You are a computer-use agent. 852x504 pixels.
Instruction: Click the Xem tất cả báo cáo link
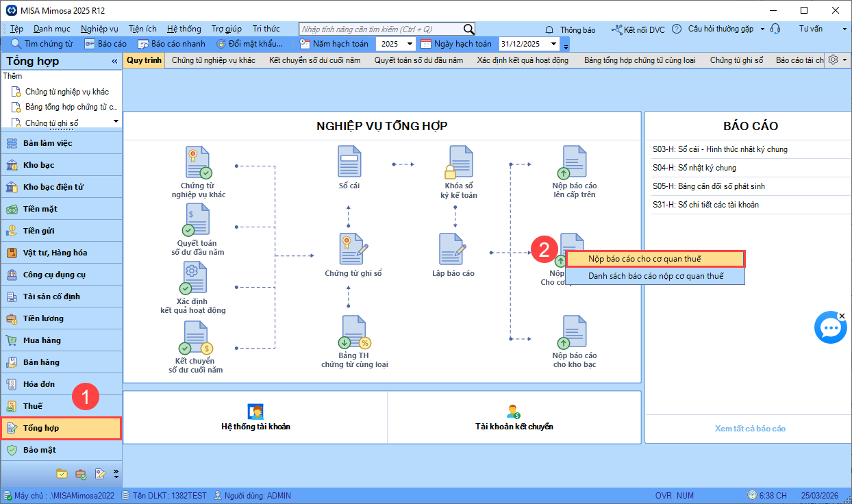pos(750,429)
